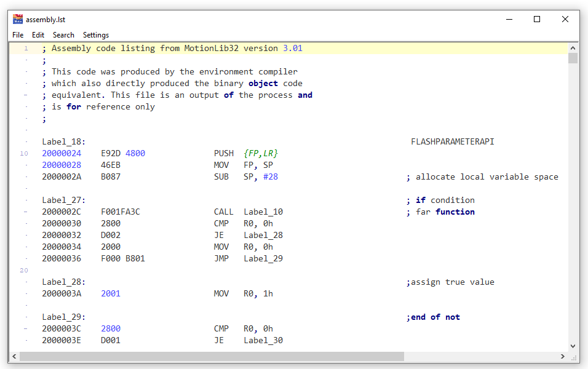This screenshot has width=588, height=369.
Task: Click Label_28 operand of JE at 20000032
Action: click(x=263, y=235)
